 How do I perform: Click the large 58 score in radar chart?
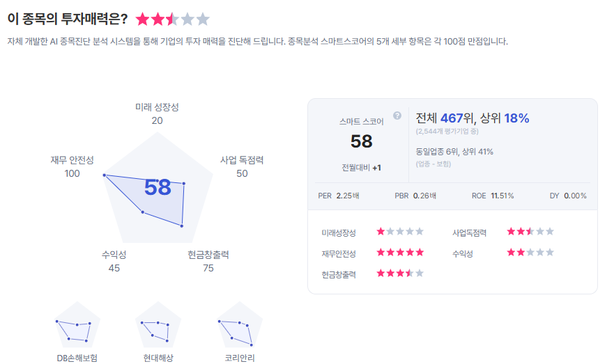coord(158,187)
